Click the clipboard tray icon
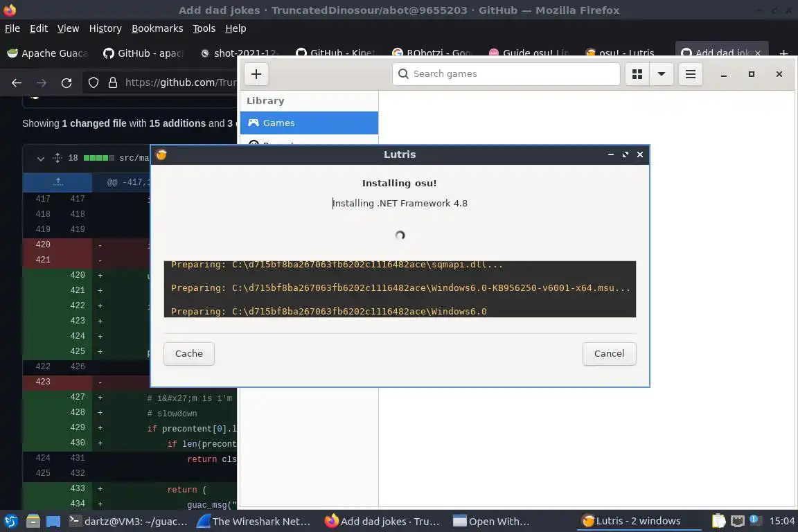798x532 pixels. click(x=718, y=521)
